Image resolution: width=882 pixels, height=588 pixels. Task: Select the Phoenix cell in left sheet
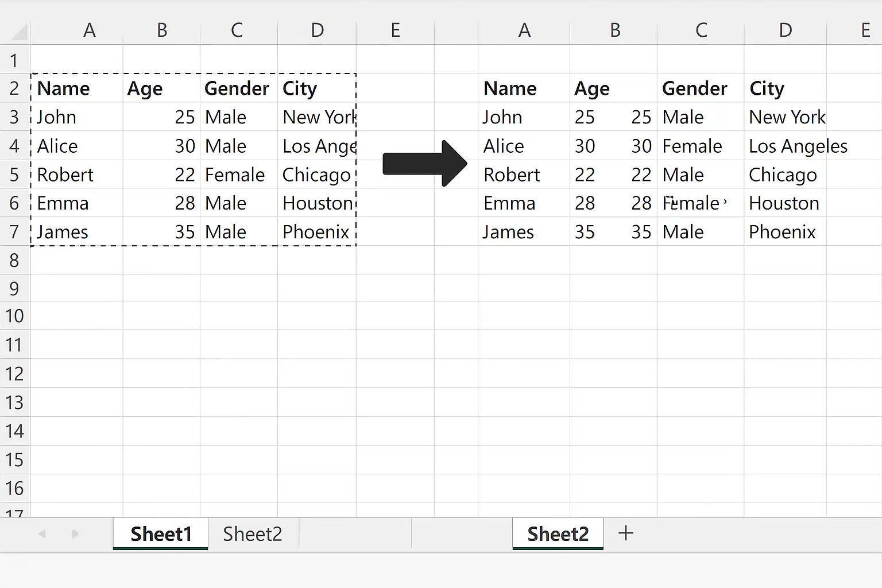tap(317, 232)
